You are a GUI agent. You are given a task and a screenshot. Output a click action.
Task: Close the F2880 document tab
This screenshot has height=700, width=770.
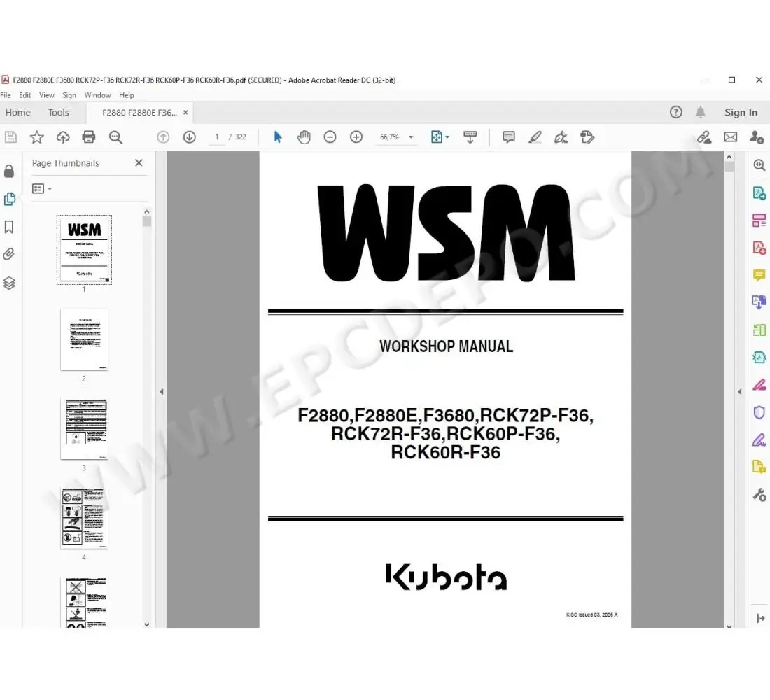coord(185,113)
